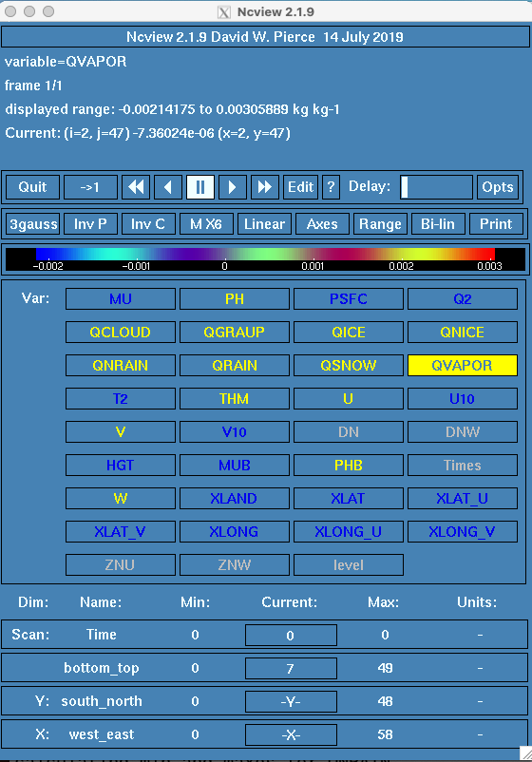532x762 pixels.
Task: Select the PH variable
Action: (x=235, y=299)
